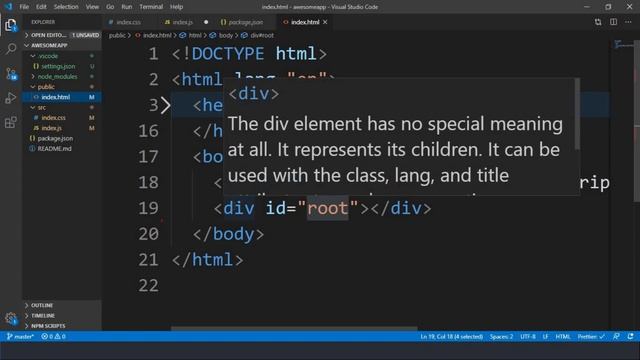Open the Edit menu
Viewport: 640px width, 360px height.
pyautogui.click(x=41, y=7)
